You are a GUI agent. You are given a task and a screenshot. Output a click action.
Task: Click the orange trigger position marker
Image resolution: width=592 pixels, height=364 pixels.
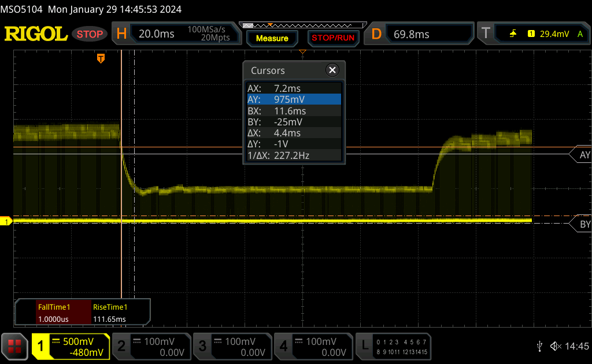pyautogui.click(x=101, y=58)
